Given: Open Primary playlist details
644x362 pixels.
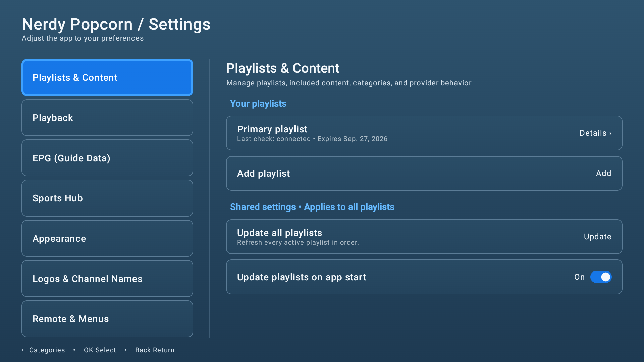Looking at the screenshot, I should (x=424, y=133).
